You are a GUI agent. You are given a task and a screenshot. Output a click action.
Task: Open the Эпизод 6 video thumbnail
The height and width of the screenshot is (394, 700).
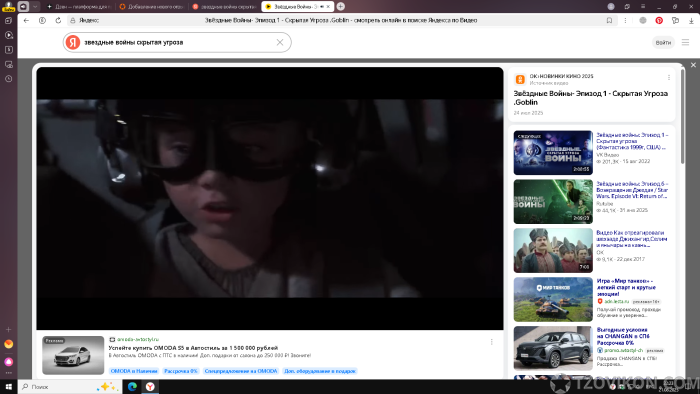[553, 202]
